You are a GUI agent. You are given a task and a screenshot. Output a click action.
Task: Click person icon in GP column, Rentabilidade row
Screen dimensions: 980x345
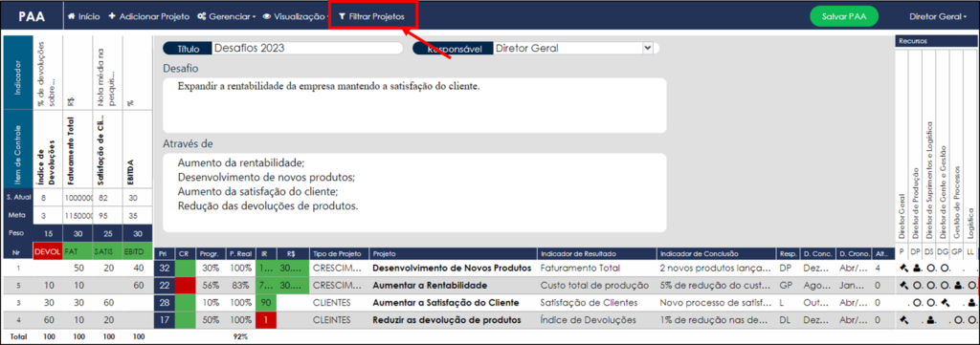(957, 285)
